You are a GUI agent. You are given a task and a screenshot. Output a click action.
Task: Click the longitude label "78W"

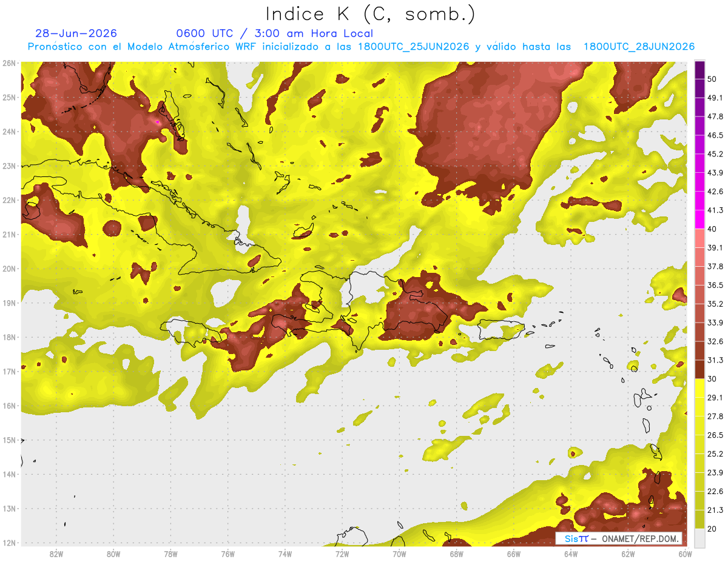tap(170, 554)
